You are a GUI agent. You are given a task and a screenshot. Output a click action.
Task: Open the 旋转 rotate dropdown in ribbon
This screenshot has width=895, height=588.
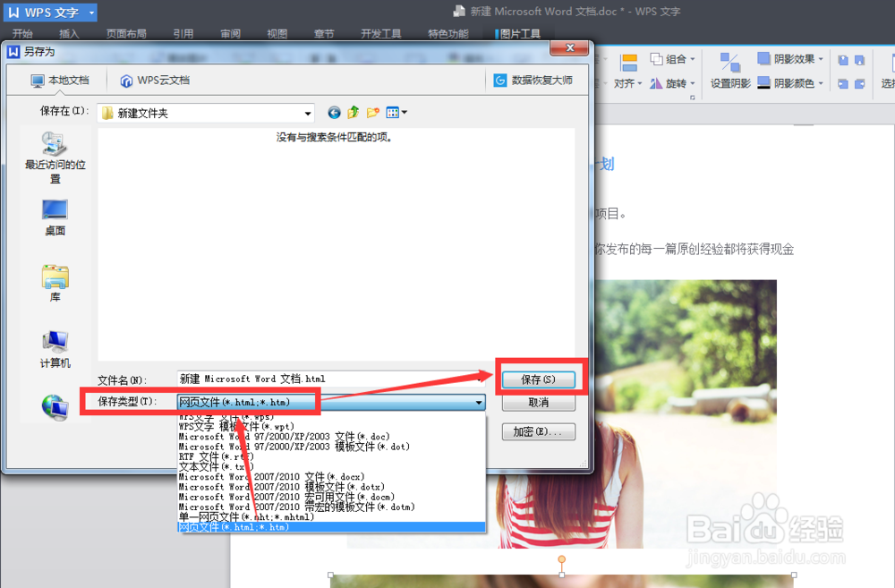672,83
